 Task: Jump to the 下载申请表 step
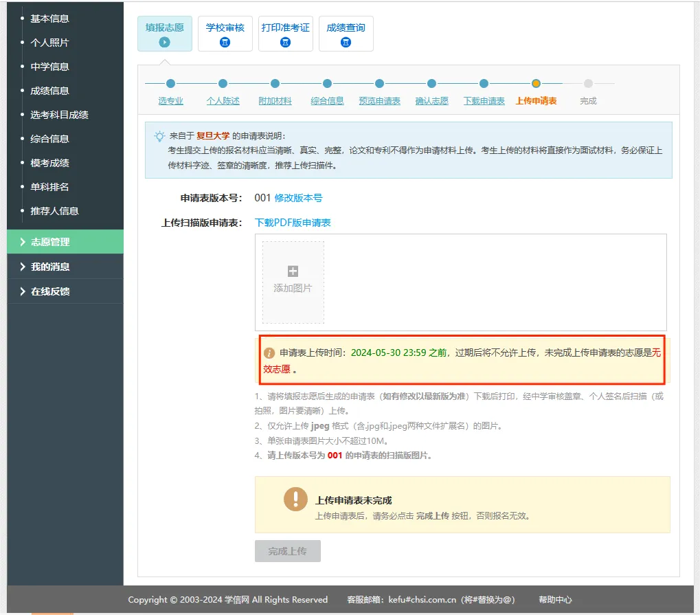click(484, 101)
